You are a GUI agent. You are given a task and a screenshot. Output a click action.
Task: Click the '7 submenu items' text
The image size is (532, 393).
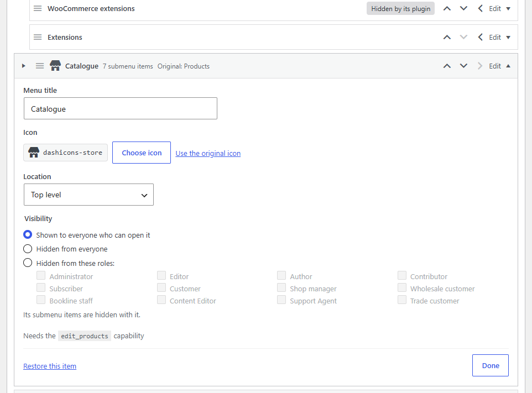(x=128, y=66)
